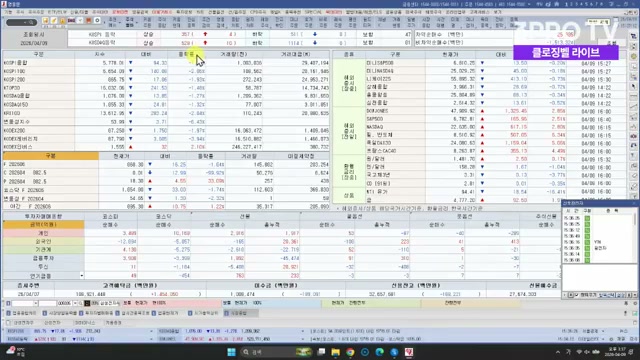Open dropdown beside the 15:36 news ticker time
The height and width of the screenshot is (360, 640).
coord(603,331)
